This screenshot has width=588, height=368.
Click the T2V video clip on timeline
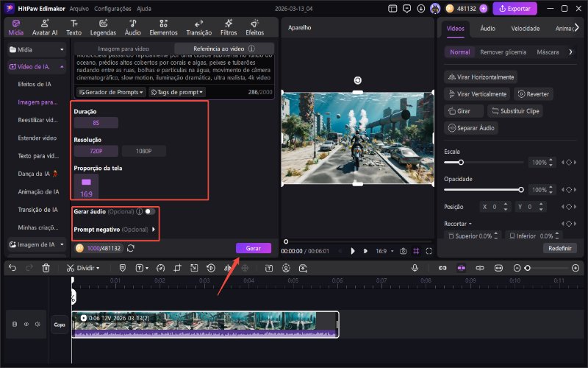(x=205, y=325)
